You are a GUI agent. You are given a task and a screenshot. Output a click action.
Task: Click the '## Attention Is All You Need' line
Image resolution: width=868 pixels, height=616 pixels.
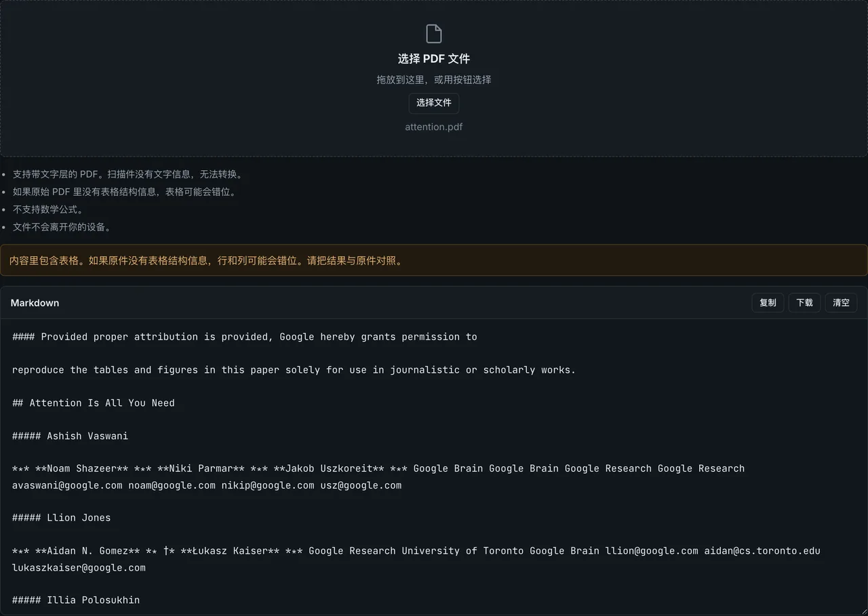pyautogui.click(x=94, y=403)
